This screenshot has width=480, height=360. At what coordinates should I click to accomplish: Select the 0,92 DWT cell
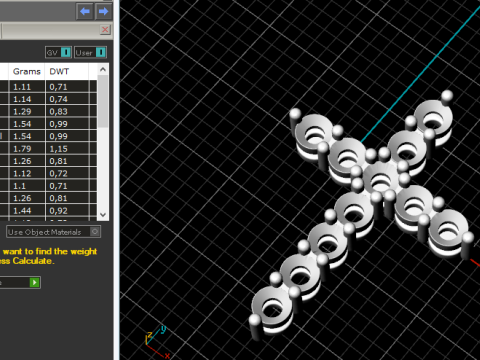67,211
